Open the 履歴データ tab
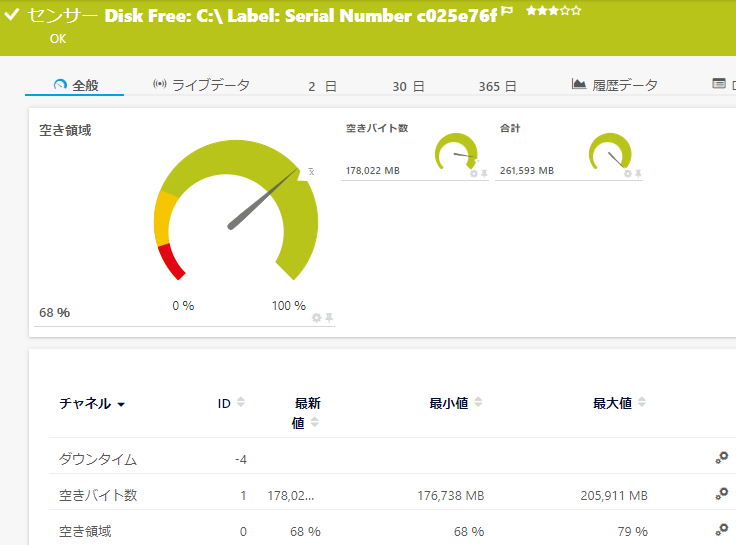 click(x=614, y=85)
